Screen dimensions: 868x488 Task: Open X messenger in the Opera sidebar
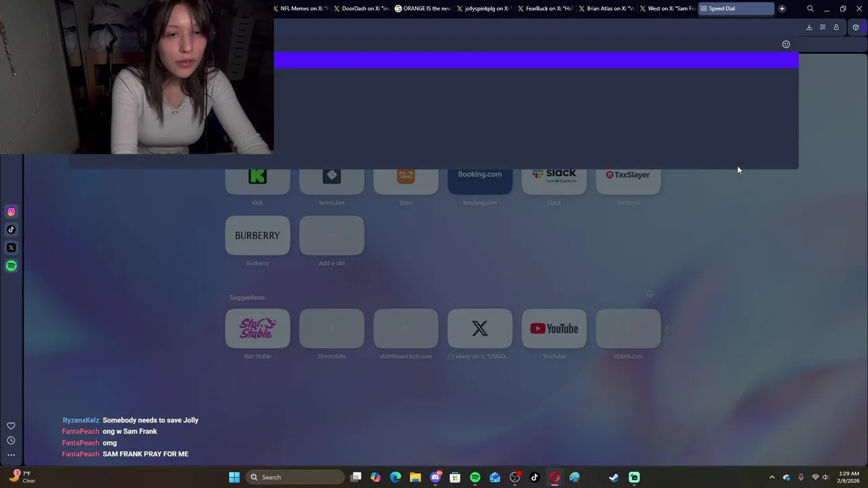11,247
